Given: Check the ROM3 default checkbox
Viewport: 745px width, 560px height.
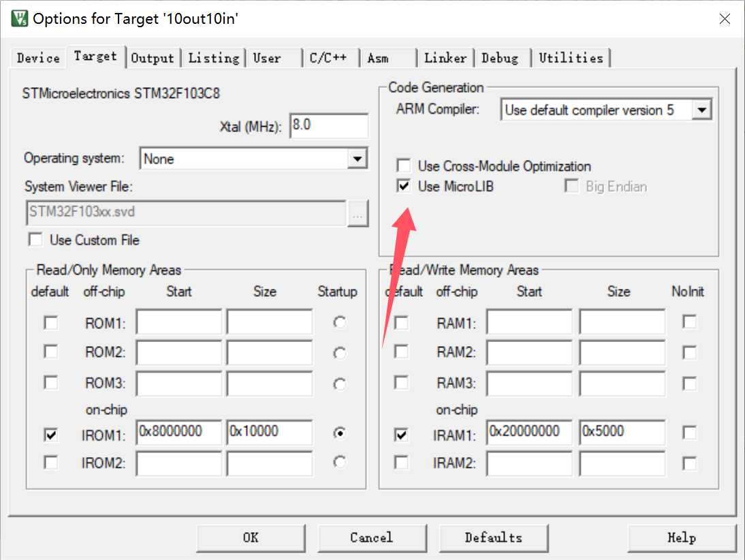Looking at the screenshot, I should 51,382.
